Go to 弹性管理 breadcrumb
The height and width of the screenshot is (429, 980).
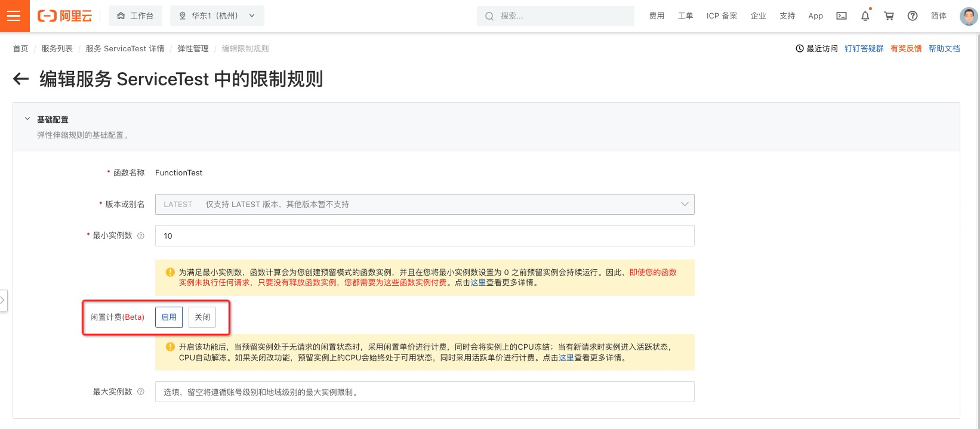point(193,48)
